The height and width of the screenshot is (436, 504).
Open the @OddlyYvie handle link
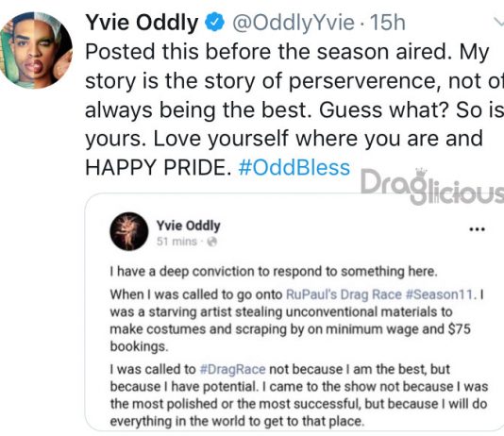point(294,23)
